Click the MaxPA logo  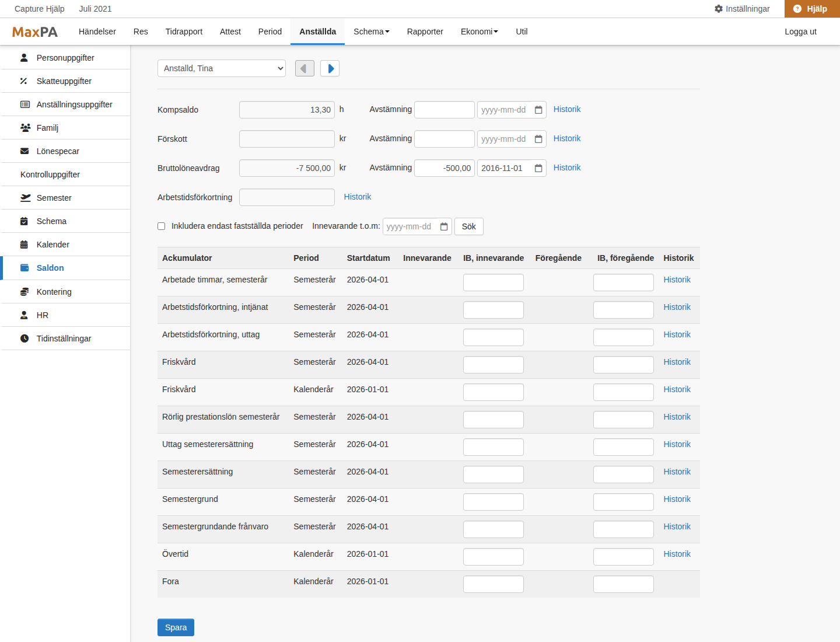pos(35,32)
